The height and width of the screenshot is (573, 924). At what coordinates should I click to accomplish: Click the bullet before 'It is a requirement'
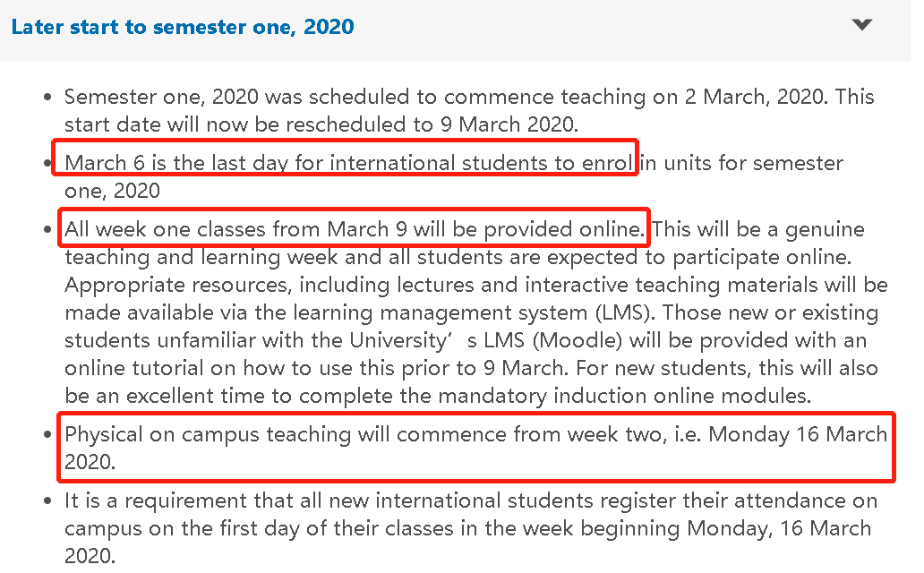[x=48, y=501]
